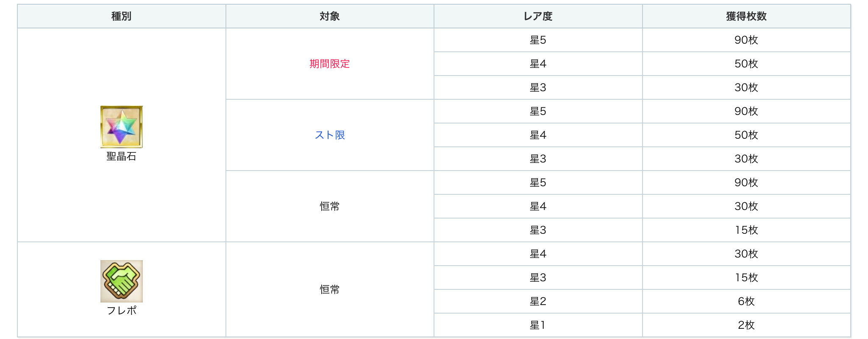Click 15枚 in the フレポ 星3 row
This screenshot has height=339, width=868.
[x=746, y=277]
